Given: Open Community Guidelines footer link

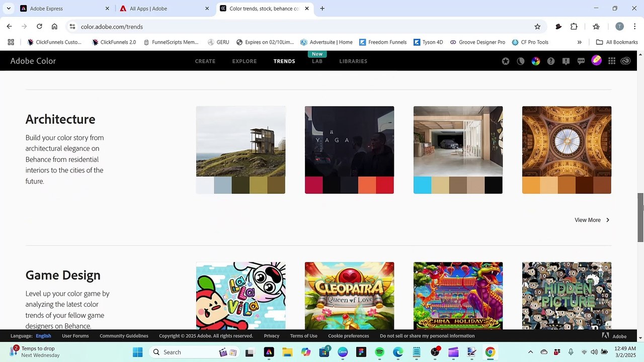Looking at the screenshot, I should pyautogui.click(x=124, y=336).
